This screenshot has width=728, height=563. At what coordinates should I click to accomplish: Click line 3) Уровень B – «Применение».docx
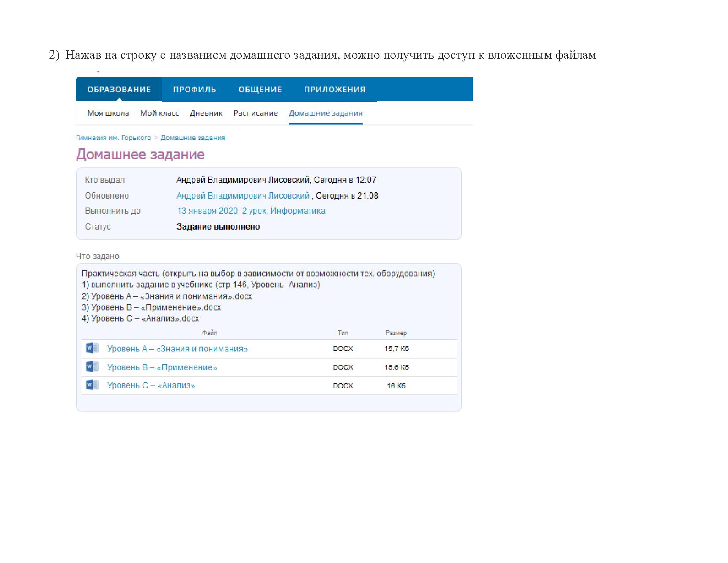coord(151,308)
